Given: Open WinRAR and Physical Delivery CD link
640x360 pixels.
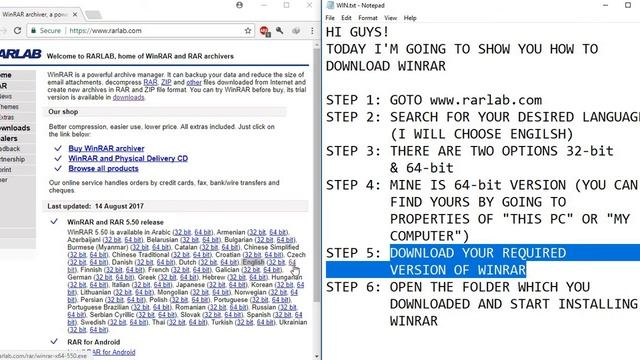Looking at the screenshot, I should (x=128, y=158).
